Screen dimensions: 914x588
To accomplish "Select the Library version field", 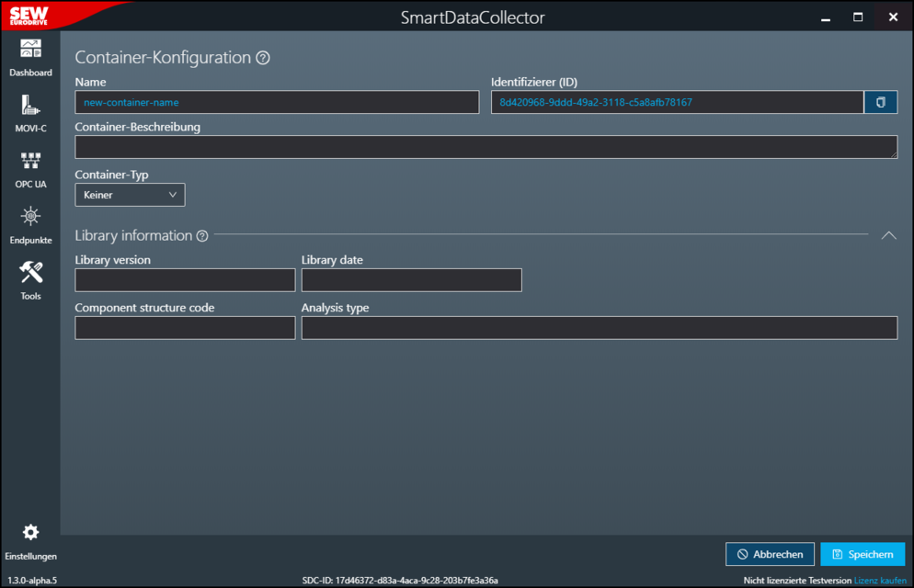I will [x=185, y=280].
